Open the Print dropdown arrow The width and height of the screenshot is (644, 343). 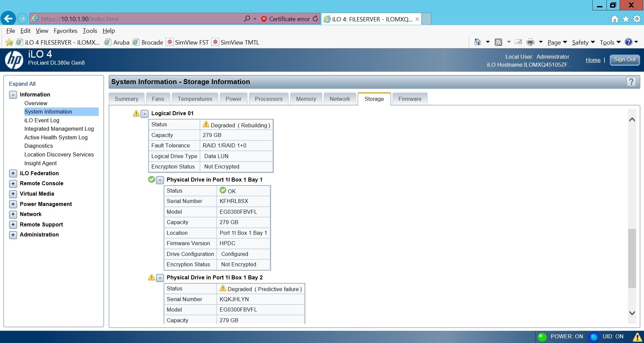[541, 42]
